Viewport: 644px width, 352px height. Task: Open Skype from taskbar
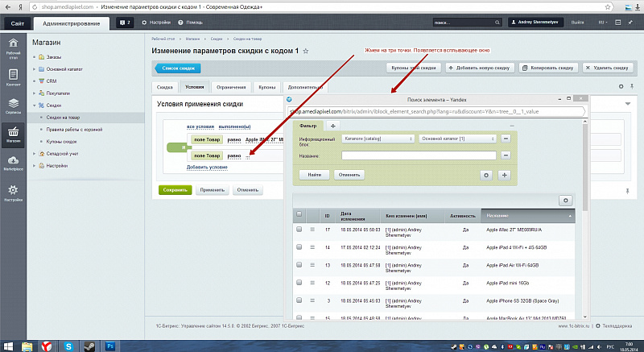pos(68,346)
